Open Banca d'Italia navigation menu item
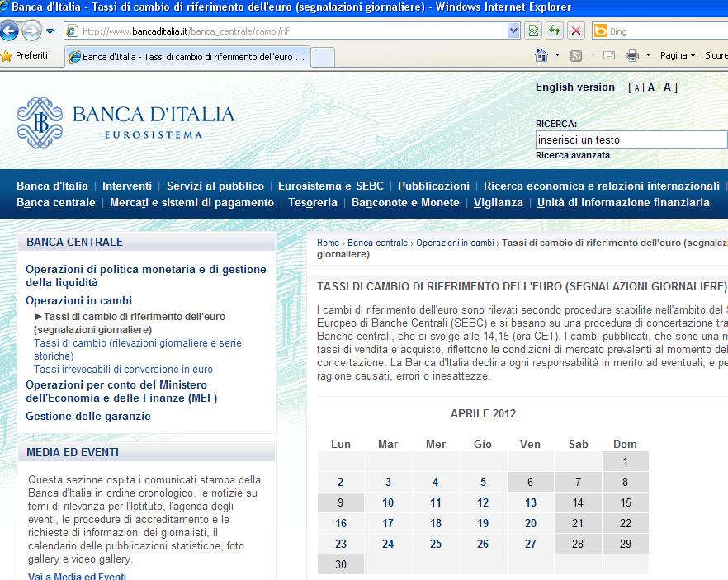The image size is (728, 580). [x=52, y=186]
